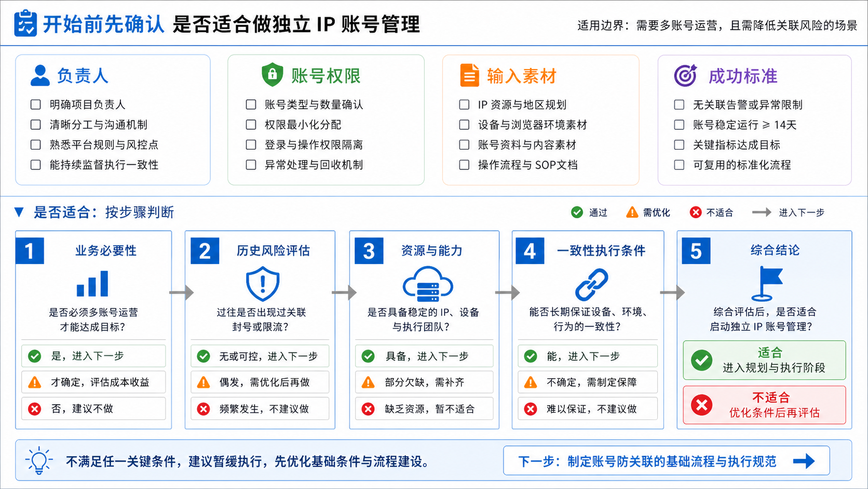
Task: Check 可复用的标准化流程 checkbox
Action: (679, 165)
